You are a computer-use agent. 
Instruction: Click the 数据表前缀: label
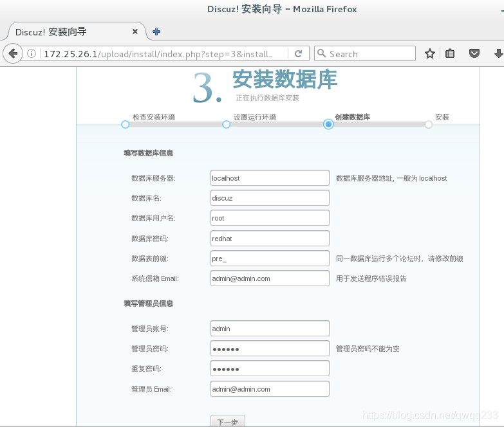(150, 259)
